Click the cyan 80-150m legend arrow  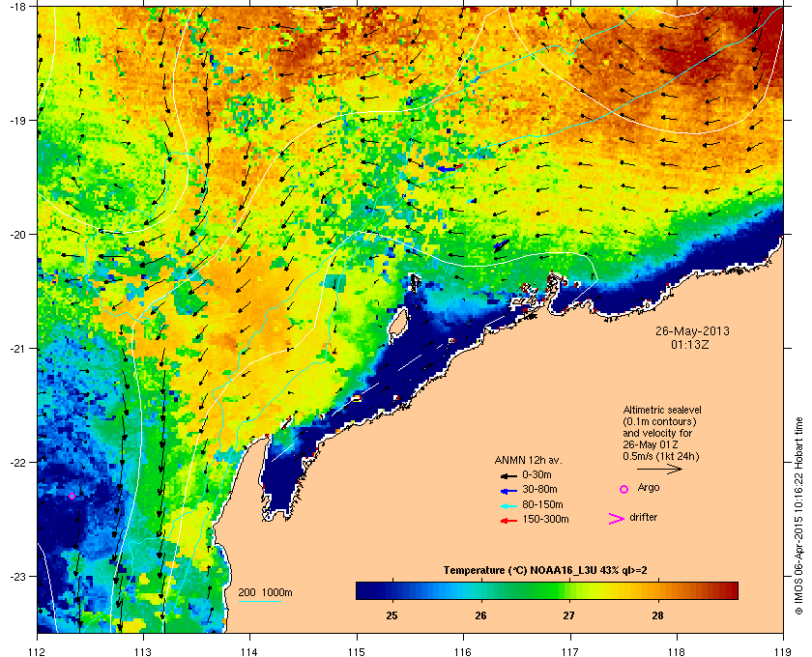pyautogui.click(x=508, y=505)
